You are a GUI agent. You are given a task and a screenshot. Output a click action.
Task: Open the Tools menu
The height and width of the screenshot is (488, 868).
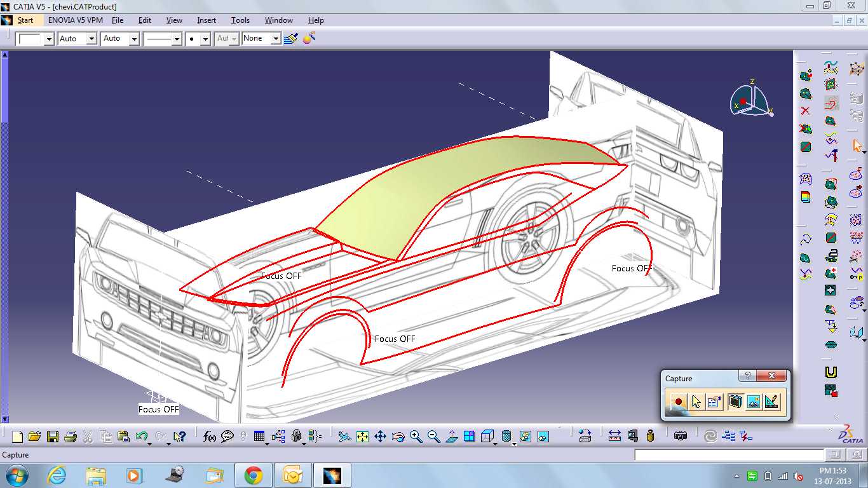(240, 20)
